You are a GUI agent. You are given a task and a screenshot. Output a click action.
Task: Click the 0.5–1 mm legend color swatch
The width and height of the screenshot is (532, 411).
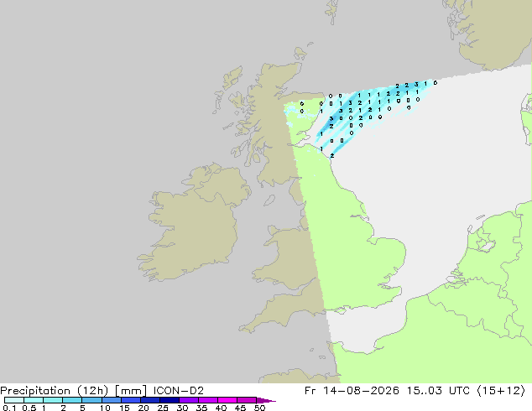[34, 400]
